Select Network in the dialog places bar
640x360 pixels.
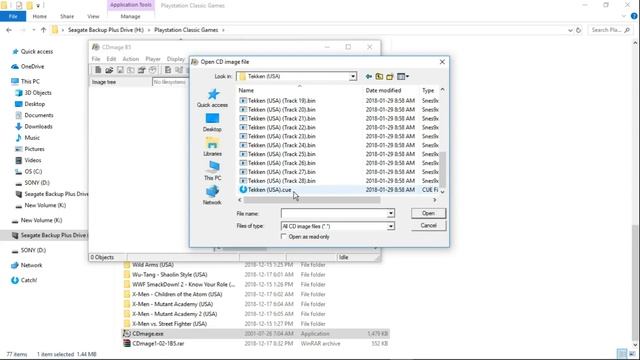pyautogui.click(x=212, y=196)
